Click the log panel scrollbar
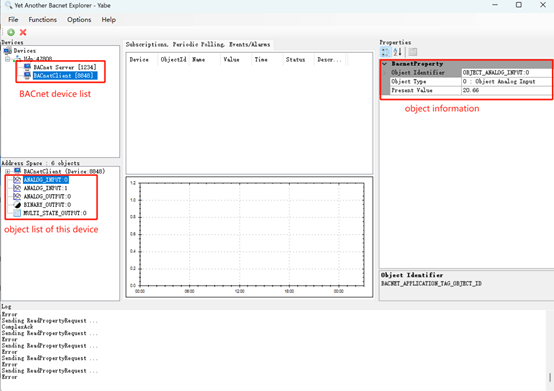This screenshot has height=391, width=554. tap(550, 377)
